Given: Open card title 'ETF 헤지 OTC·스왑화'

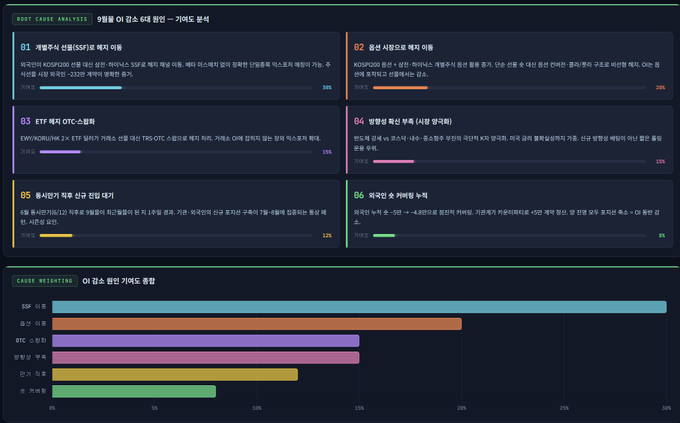Looking at the screenshot, I should 65,121.
